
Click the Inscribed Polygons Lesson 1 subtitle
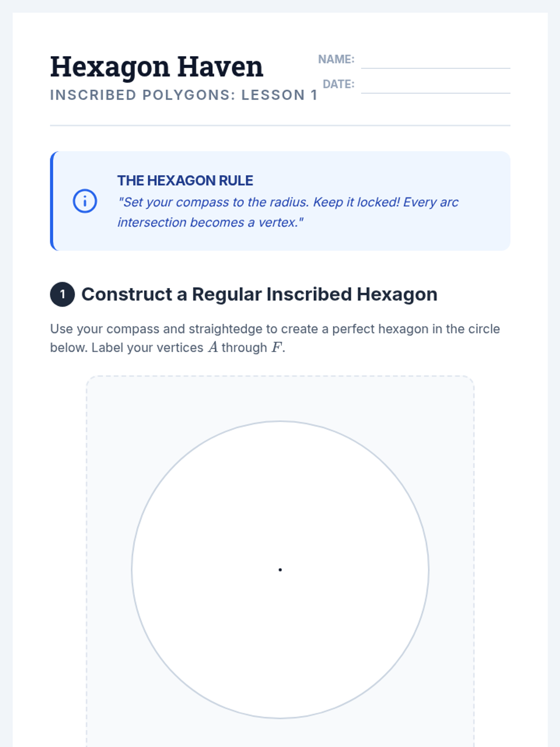coord(184,95)
